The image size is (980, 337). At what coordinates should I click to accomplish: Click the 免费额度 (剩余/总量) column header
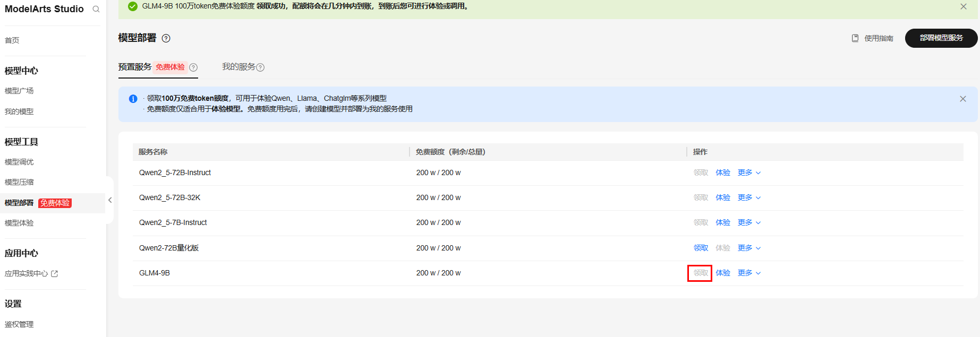coord(450,152)
